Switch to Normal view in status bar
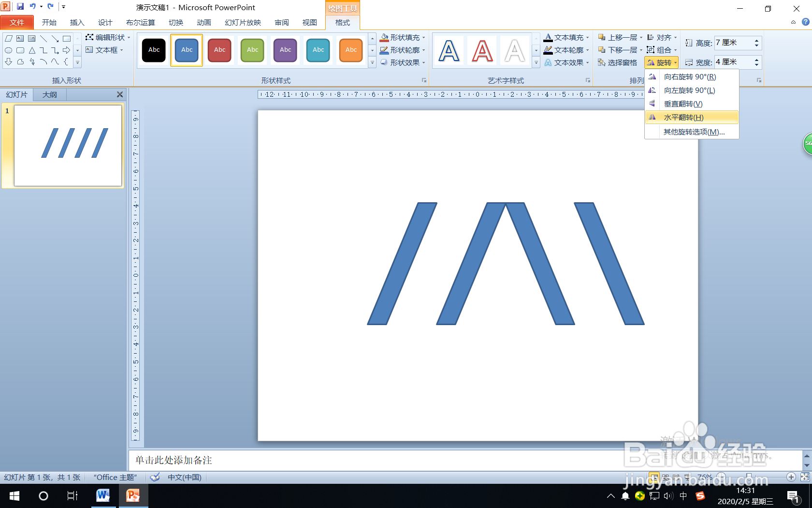Image resolution: width=812 pixels, height=508 pixels. coord(654,478)
